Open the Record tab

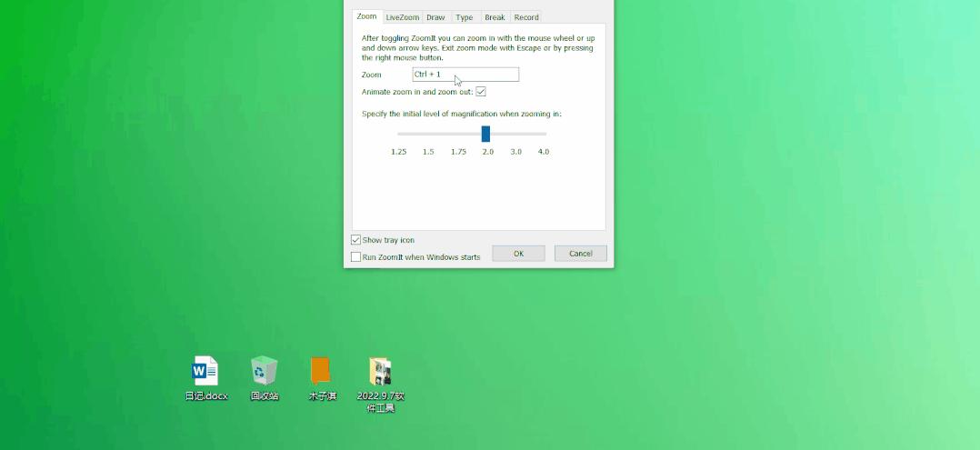tap(525, 17)
